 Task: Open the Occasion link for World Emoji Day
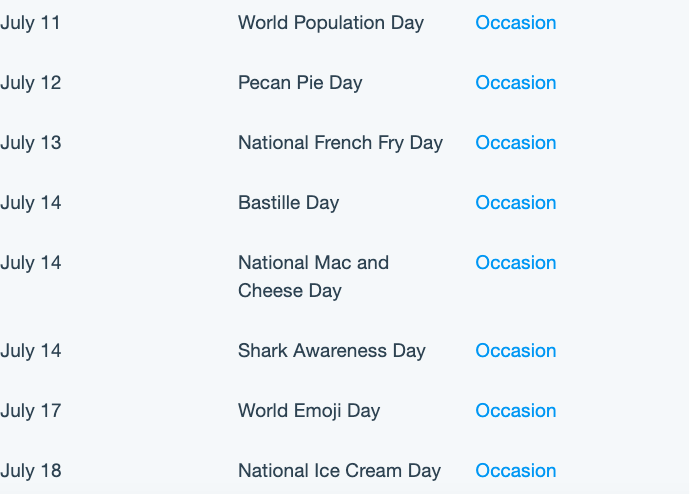coord(516,410)
